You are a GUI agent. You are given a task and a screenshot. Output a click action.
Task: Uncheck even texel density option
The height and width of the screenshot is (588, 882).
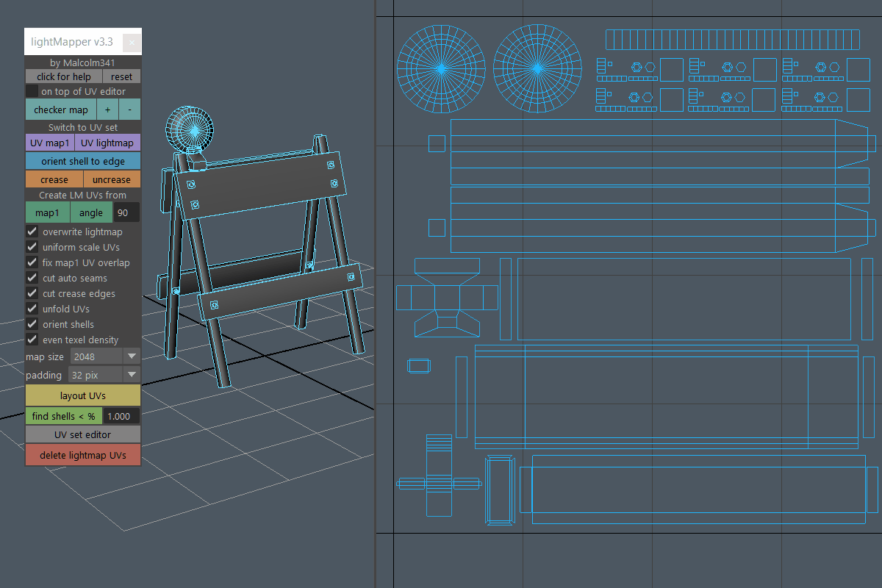pos(32,340)
